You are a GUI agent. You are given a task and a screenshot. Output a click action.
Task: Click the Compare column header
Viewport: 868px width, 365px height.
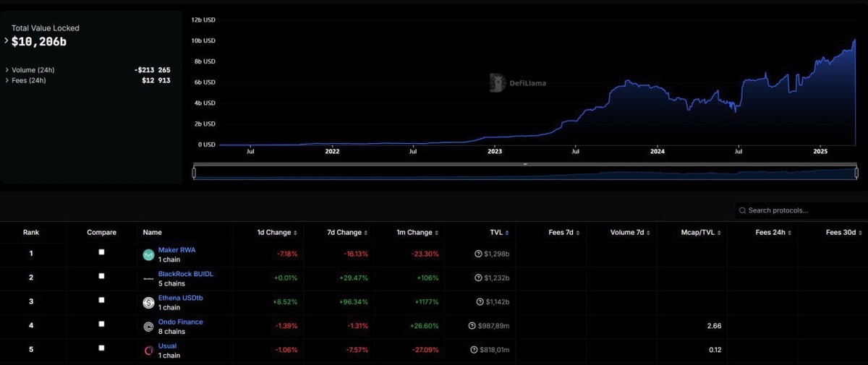(x=101, y=233)
